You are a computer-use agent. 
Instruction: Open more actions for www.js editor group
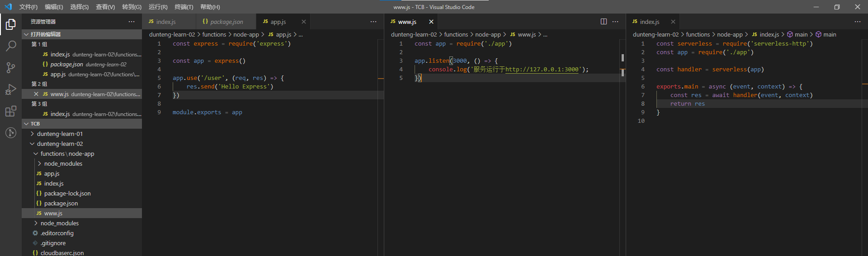point(615,22)
